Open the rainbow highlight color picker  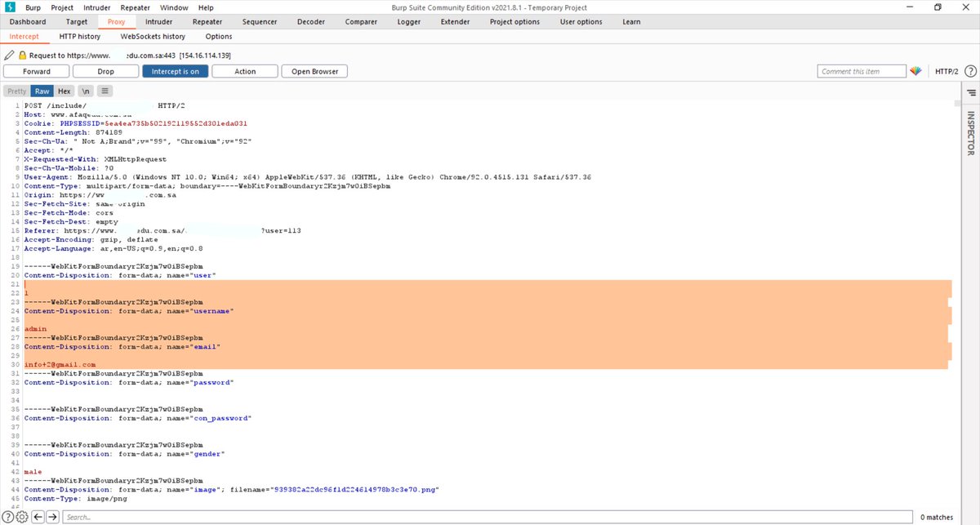click(915, 72)
